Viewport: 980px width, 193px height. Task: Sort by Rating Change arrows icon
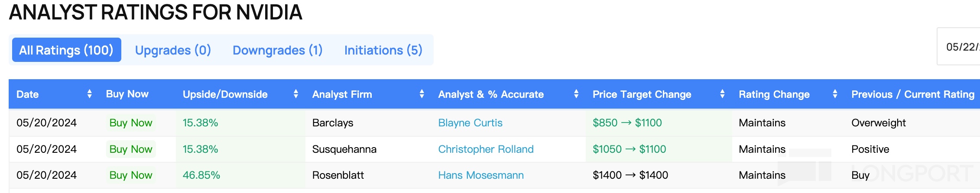834,94
